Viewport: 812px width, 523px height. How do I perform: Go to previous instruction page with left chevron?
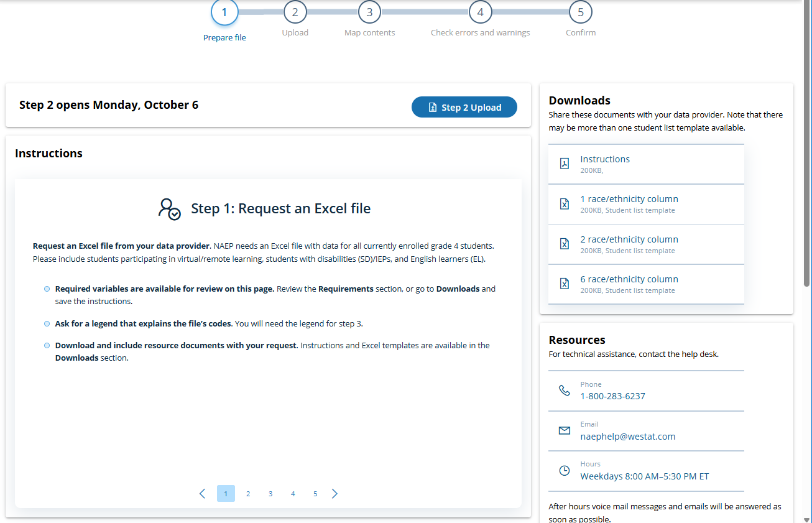click(202, 494)
